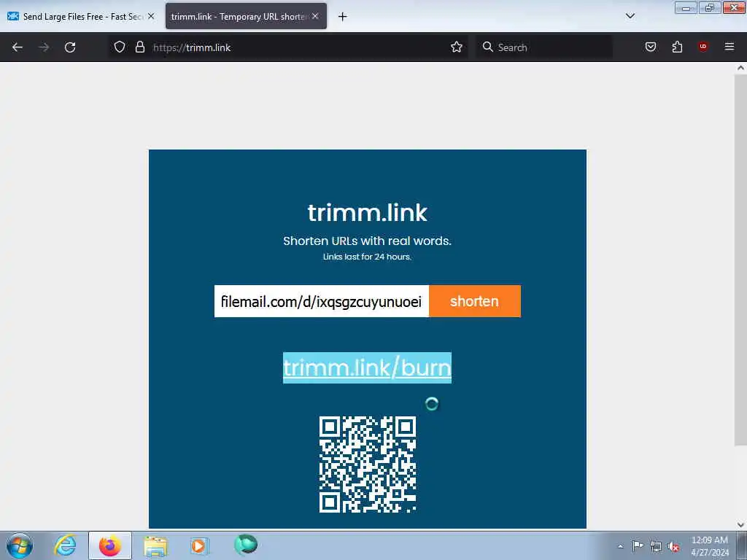Click the Firefox taskbar button
This screenshot has width=747, height=560.
pyautogui.click(x=110, y=545)
